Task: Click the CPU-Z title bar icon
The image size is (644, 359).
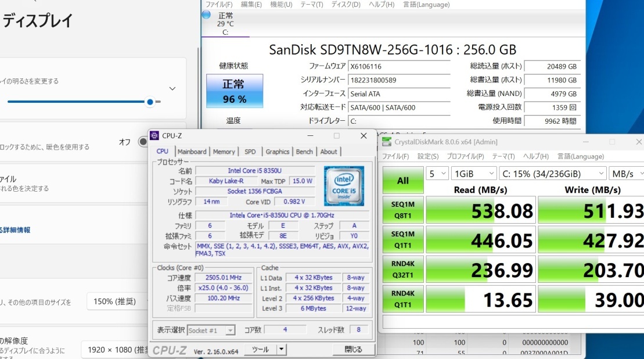Action: [x=154, y=135]
